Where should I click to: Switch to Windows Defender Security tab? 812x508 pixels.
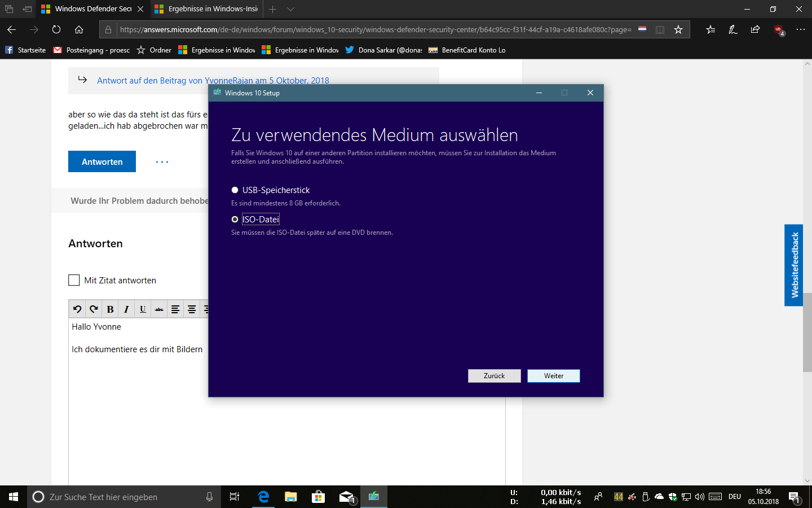pyautogui.click(x=93, y=9)
